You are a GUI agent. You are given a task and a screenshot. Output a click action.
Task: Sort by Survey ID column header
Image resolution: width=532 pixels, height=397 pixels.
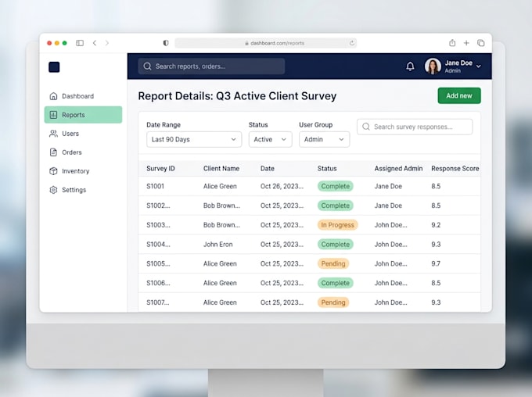tap(160, 169)
